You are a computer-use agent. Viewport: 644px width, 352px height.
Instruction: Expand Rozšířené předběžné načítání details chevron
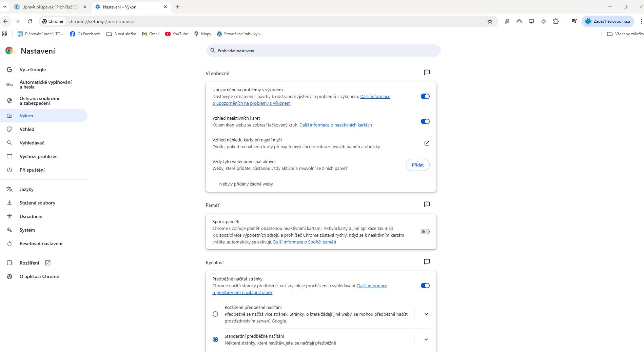click(x=426, y=314)
